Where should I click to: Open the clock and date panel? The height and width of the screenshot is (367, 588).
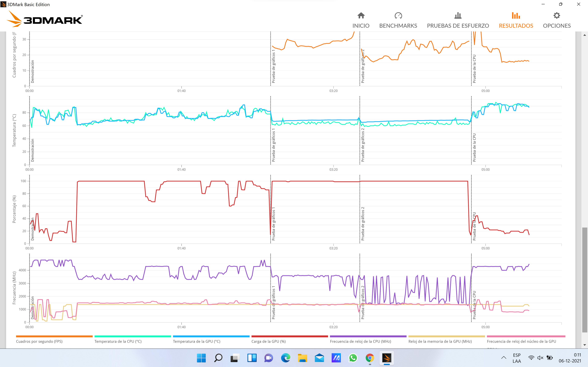point(569,358)
